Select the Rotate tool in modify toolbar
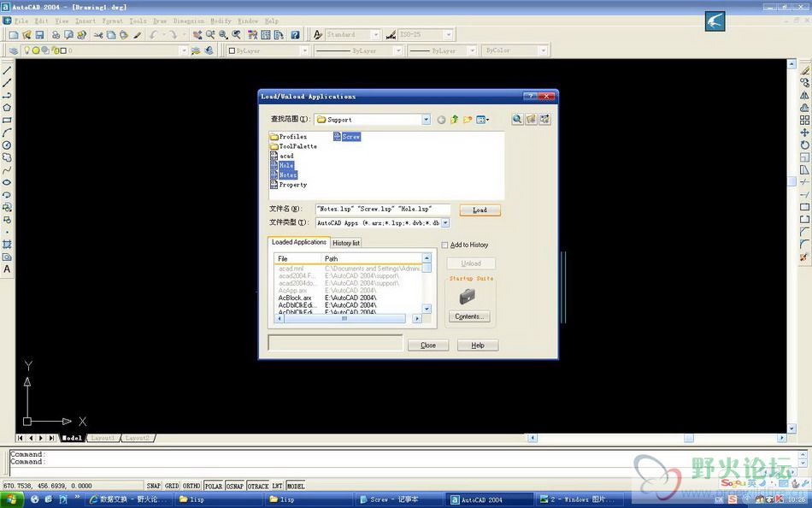The image size is (812, 508). [804, 145]
